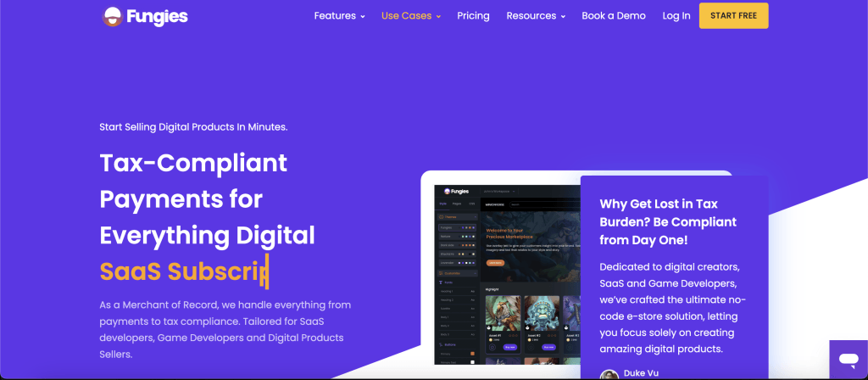Select the Subtitle font row
Image resolution: width=868 pixels, height=380 pixels.
click(457, 309)
